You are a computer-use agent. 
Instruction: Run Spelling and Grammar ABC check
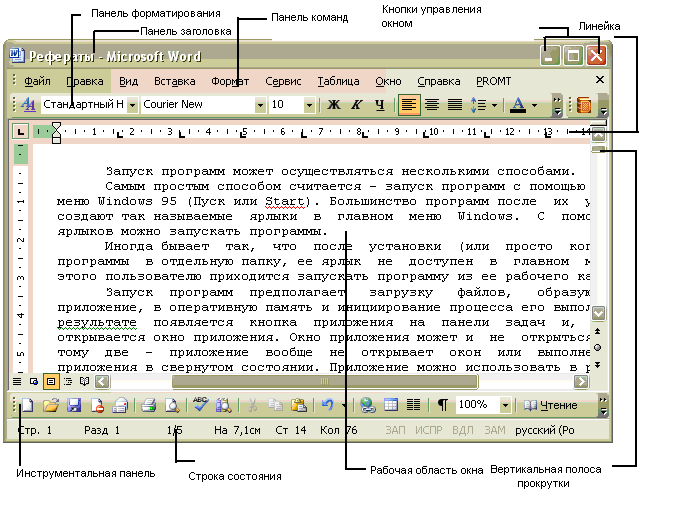200,404
